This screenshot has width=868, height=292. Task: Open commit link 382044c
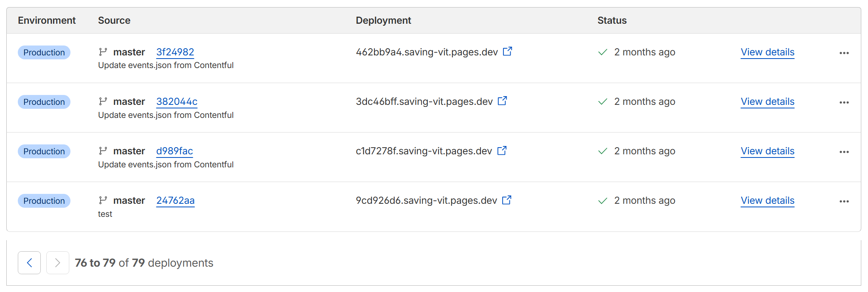[177, 102]
